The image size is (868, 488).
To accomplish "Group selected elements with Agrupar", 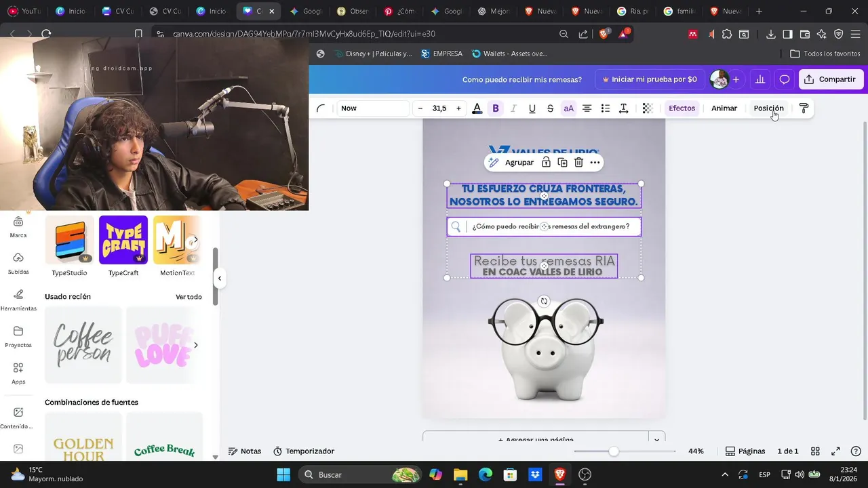I will 519,163.
